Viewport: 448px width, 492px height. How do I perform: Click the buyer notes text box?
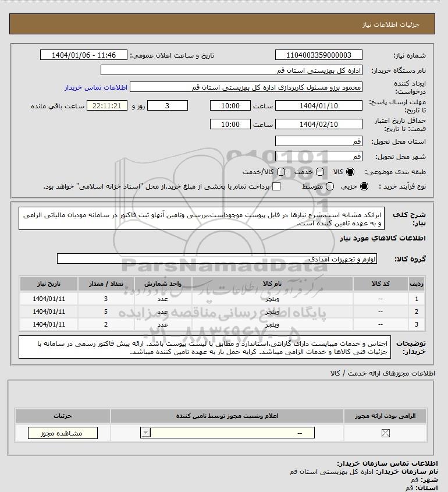coord(205,347)
